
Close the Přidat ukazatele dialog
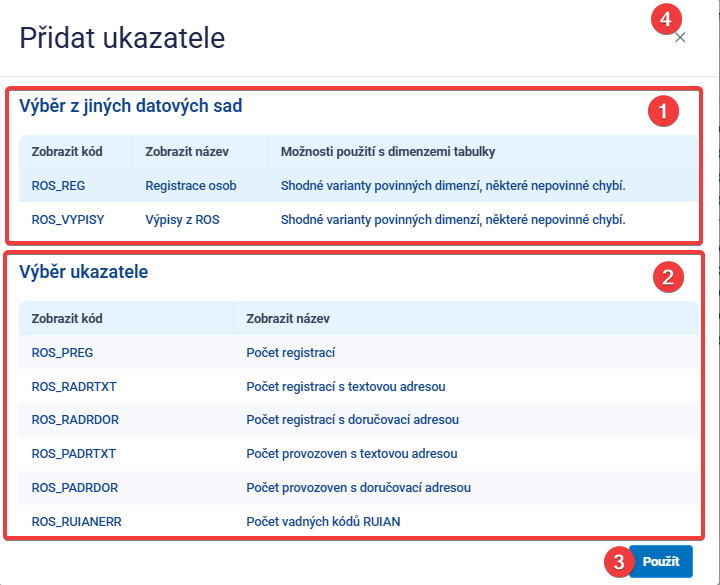(680, 38)
